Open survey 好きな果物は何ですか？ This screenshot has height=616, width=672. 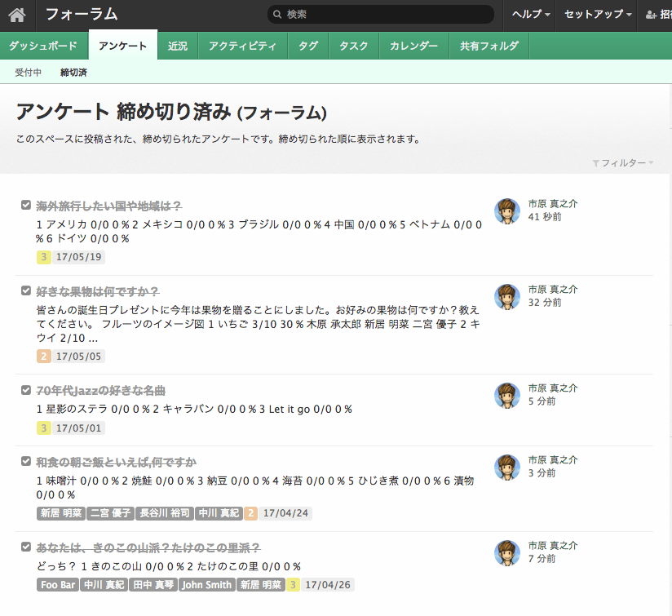(x=98, y=291)
